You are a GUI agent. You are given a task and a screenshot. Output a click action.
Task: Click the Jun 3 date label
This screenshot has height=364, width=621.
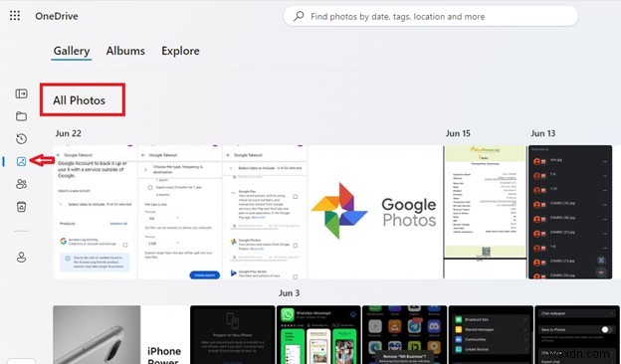coord(290,293)
